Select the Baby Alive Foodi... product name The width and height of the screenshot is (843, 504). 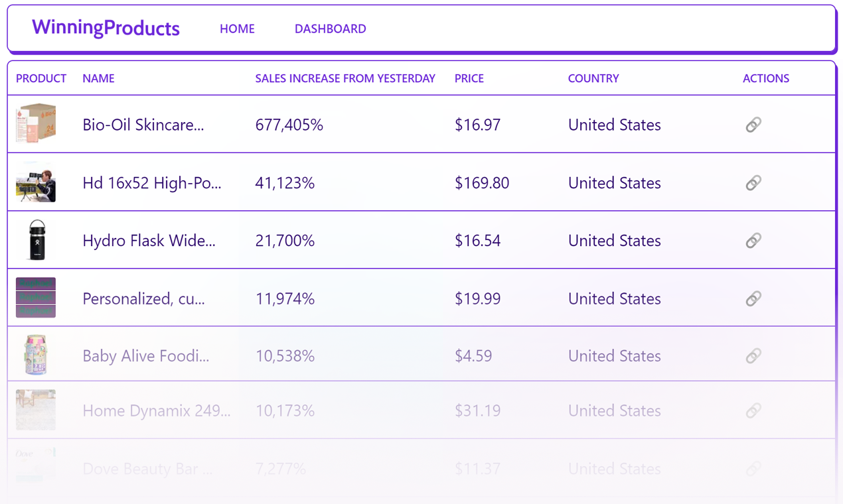pos(146,356)
